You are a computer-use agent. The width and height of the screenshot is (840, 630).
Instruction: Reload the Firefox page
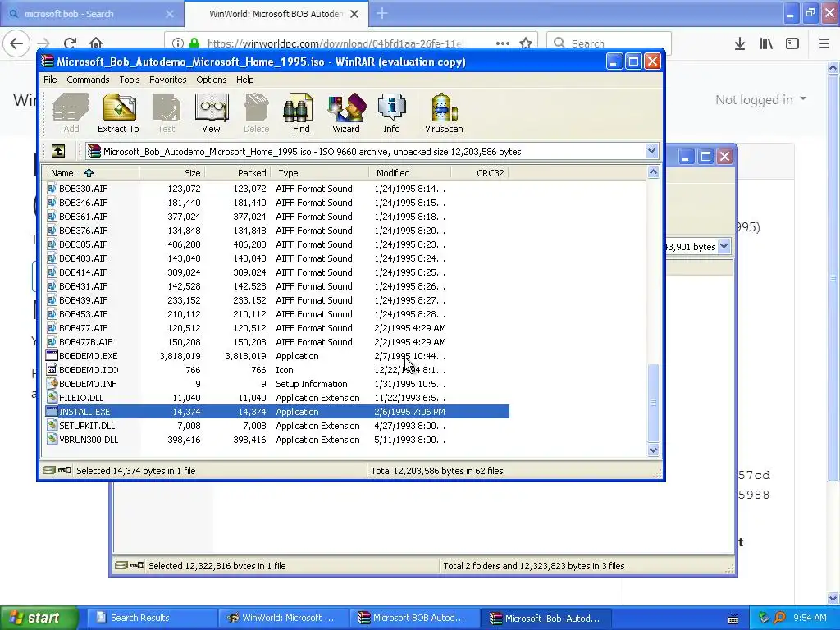pyautogui.click(x=70, y=43)
